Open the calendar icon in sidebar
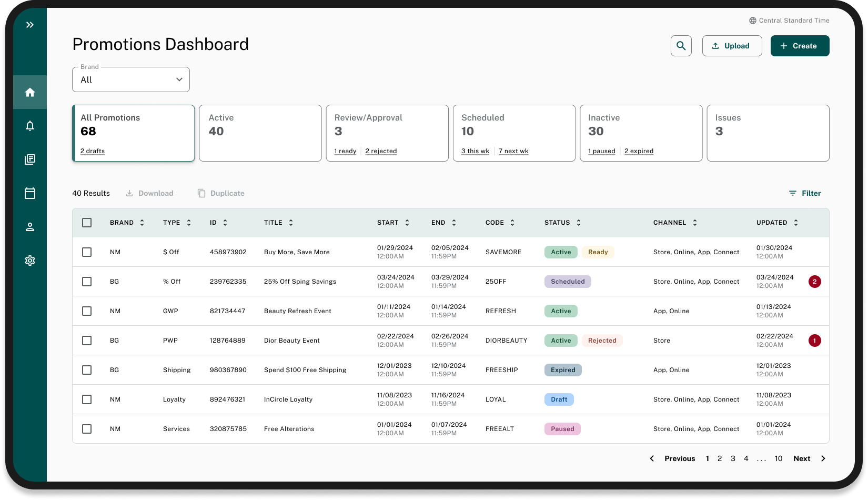The width and height of the screenshot is (868, 500). point(30,193)
